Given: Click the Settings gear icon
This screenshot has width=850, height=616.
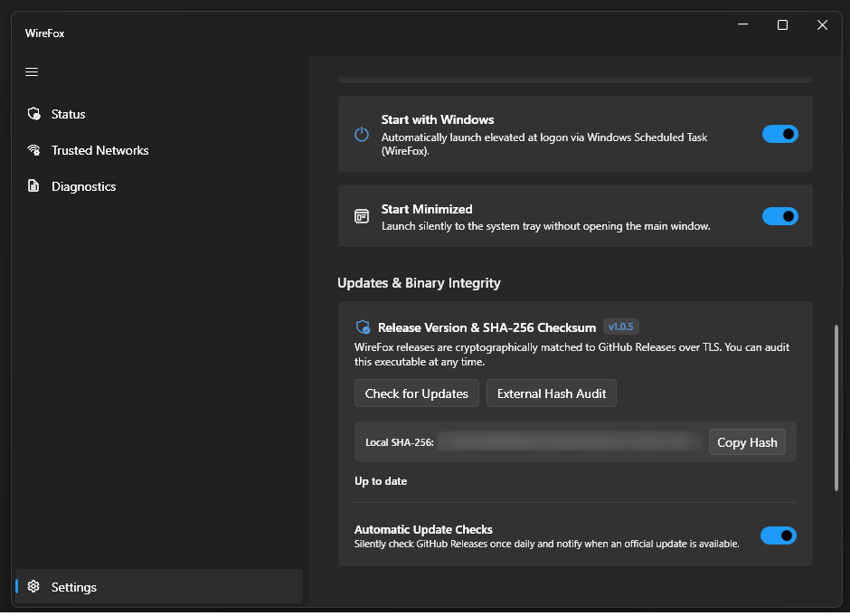Looking at the screenshot, I should click(x=33, y=586).
